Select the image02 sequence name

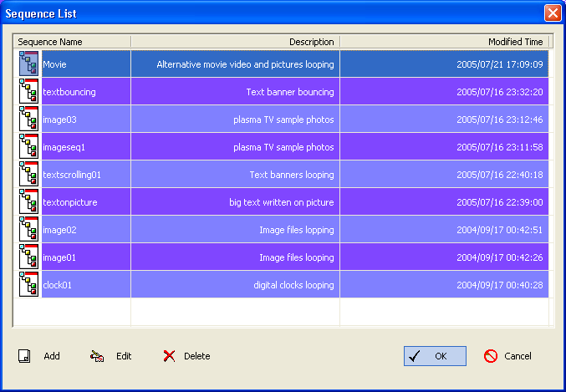point(59,230)
